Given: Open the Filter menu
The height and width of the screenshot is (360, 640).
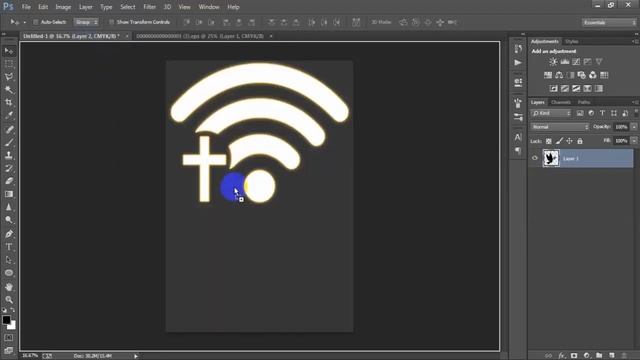Looking at the screenshot, I should click(x=149, y=7).
